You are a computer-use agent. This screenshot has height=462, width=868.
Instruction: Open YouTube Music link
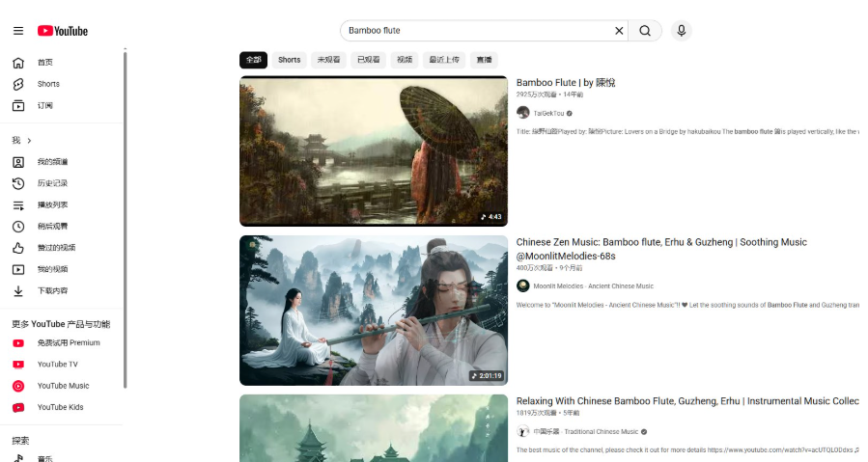pyautogui.click(x=61, y=386)
